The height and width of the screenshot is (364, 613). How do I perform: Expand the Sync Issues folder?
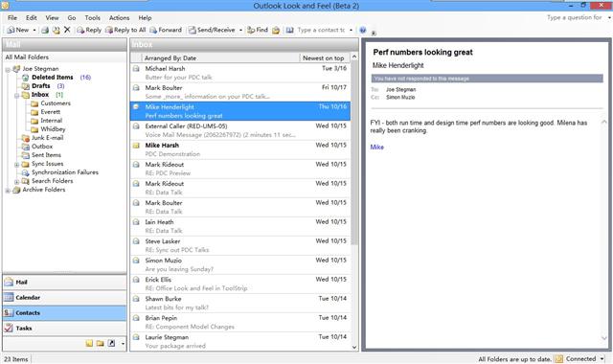click(x=17, y=165)
